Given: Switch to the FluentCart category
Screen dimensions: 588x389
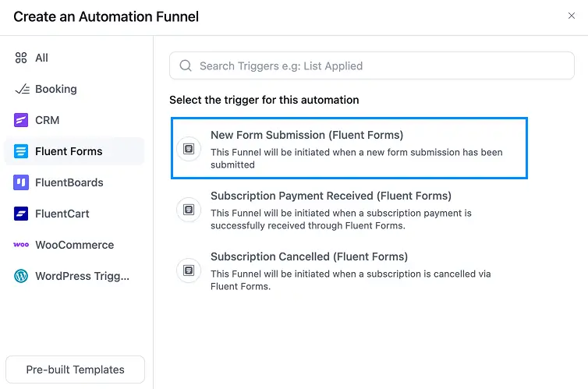Looking at the screenshot, I should [x=74, y=214].
